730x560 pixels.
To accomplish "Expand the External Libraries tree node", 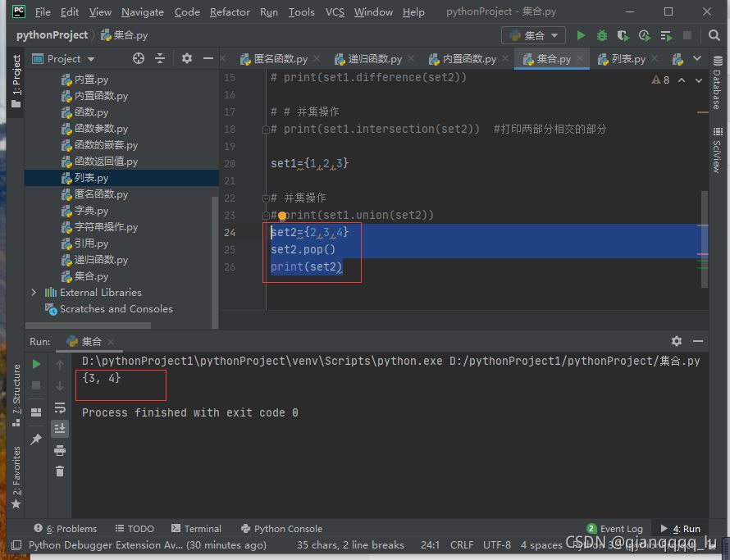I will [34, 293].
